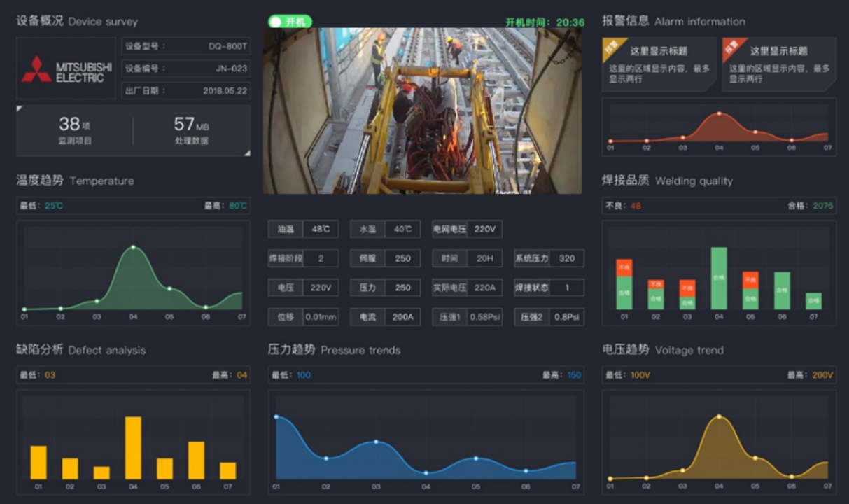Click the 压强2 0.8Psi reading

[566, 317]
